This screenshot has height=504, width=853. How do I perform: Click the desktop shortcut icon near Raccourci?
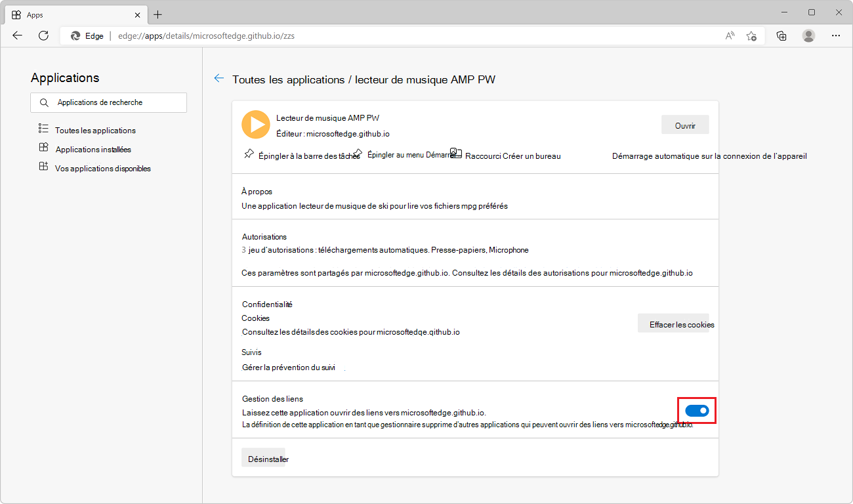[x=456, y=154]
